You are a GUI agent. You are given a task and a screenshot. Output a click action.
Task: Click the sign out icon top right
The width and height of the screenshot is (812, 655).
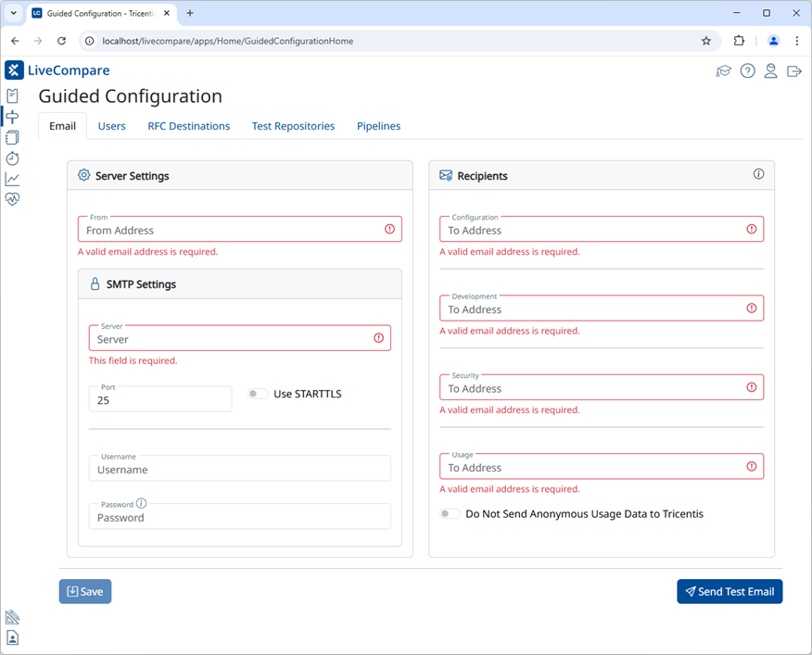coord(793,70)
